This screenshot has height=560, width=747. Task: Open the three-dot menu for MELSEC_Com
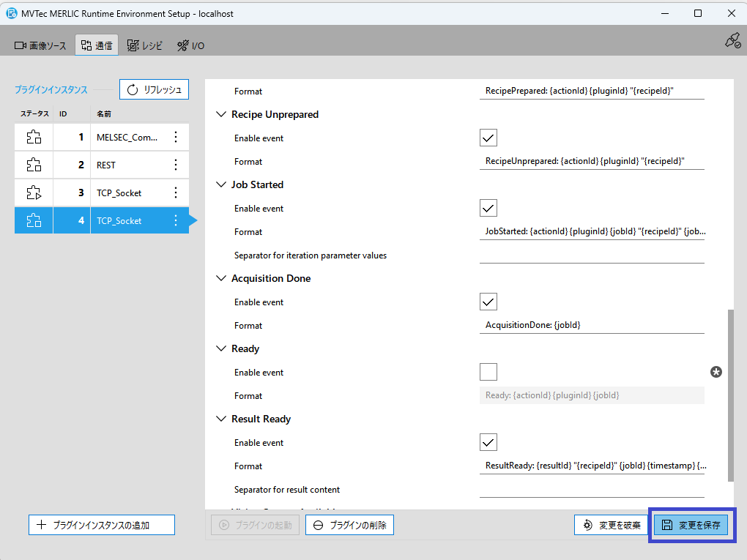pyautogui.click(x=176, y=137)
